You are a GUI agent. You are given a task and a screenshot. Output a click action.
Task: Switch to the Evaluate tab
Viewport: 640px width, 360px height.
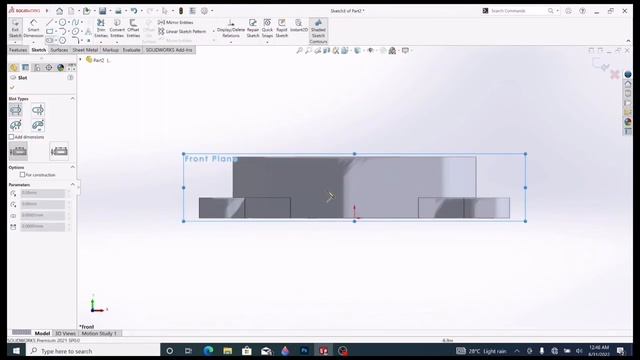131,50
